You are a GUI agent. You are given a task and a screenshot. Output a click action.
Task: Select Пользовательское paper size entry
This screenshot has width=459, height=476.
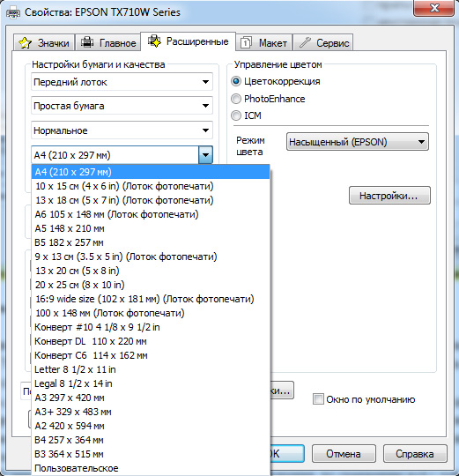(151, 468)
